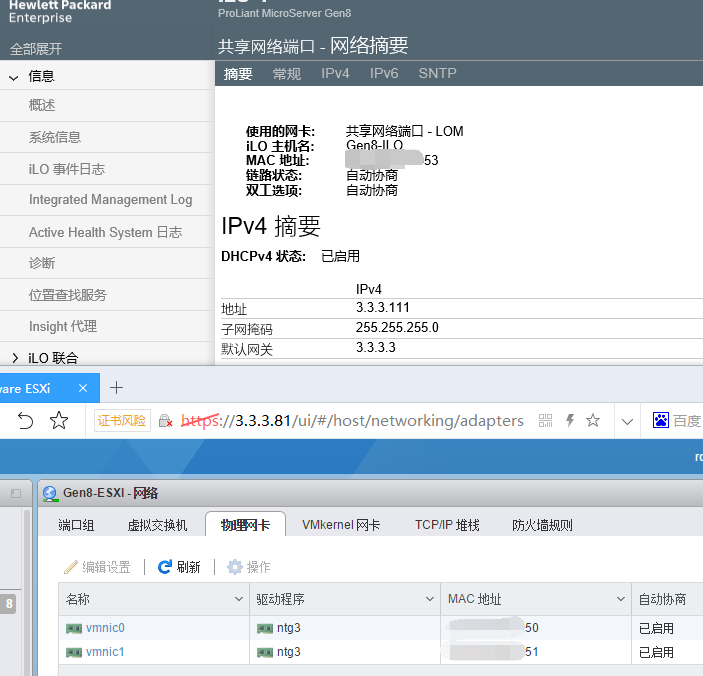703x676 pixels.
Task: Click the Gen8-ESXI network globe icon
Action: click(x=50, y=494)
